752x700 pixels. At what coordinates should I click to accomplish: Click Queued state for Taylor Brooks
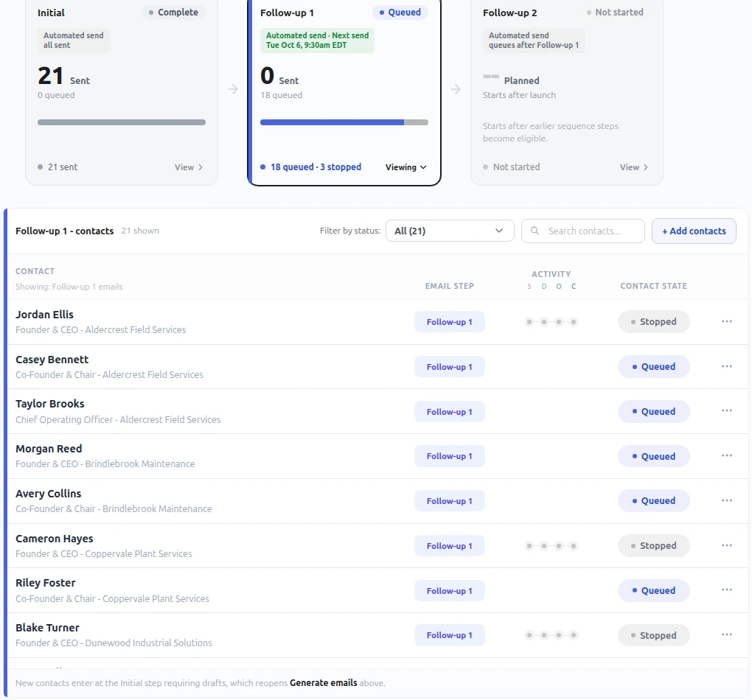[654, 411]
